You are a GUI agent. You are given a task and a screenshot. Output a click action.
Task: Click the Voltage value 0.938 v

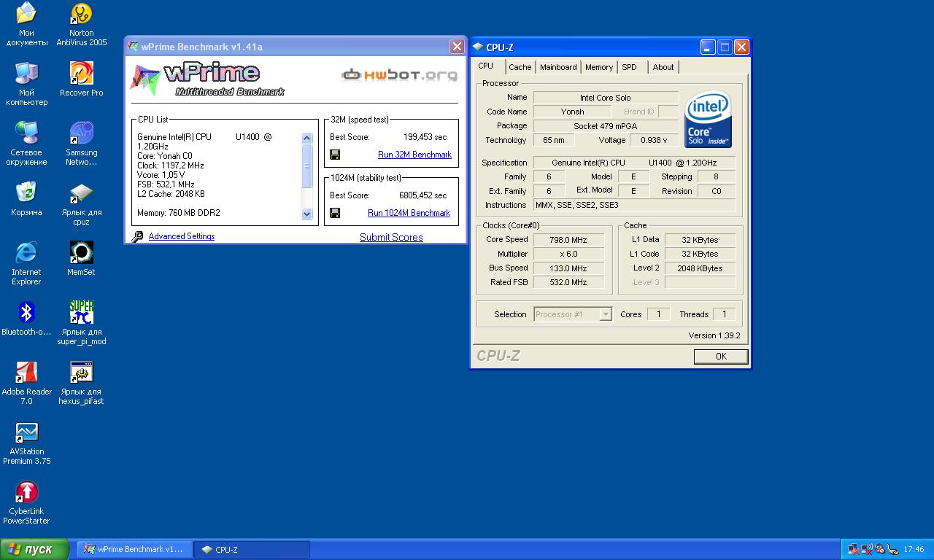654,140
